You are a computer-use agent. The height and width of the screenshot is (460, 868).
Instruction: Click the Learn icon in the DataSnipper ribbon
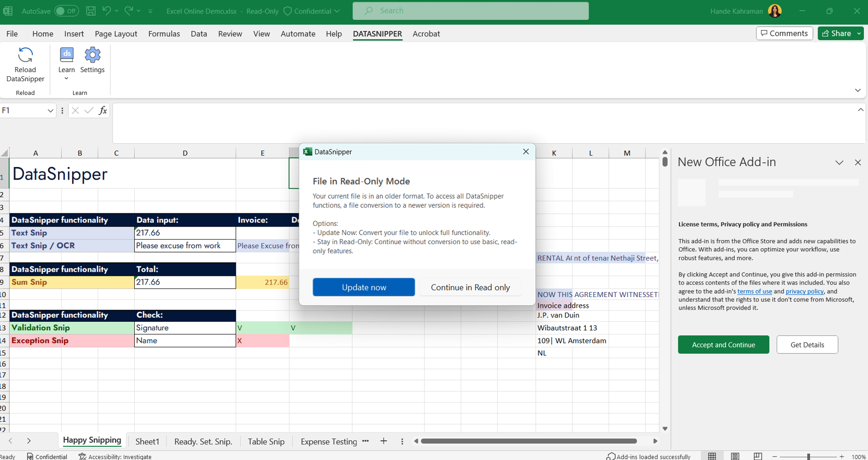click(66, 55)
